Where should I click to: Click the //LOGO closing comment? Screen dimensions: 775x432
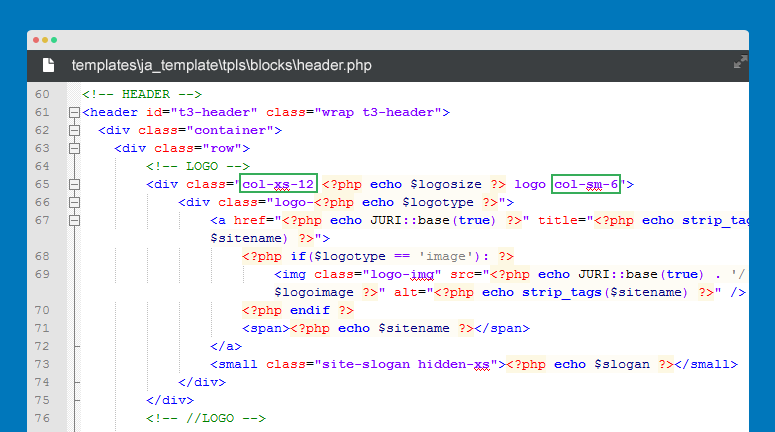[206, 418]
